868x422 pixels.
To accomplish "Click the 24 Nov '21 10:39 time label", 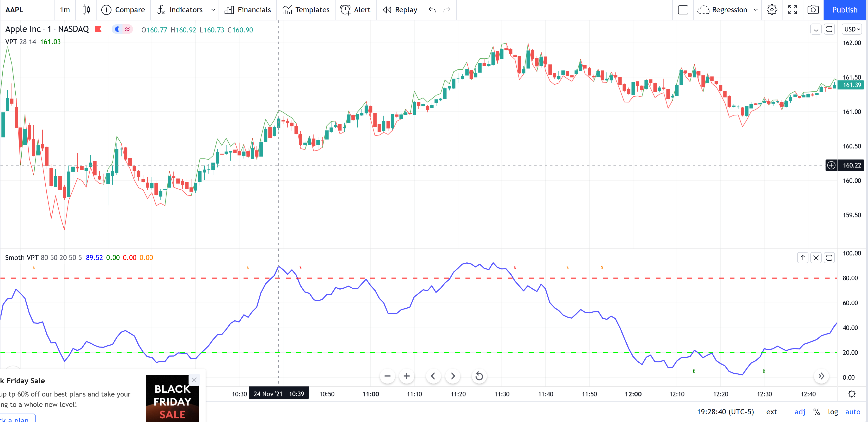I will (278, 394).
